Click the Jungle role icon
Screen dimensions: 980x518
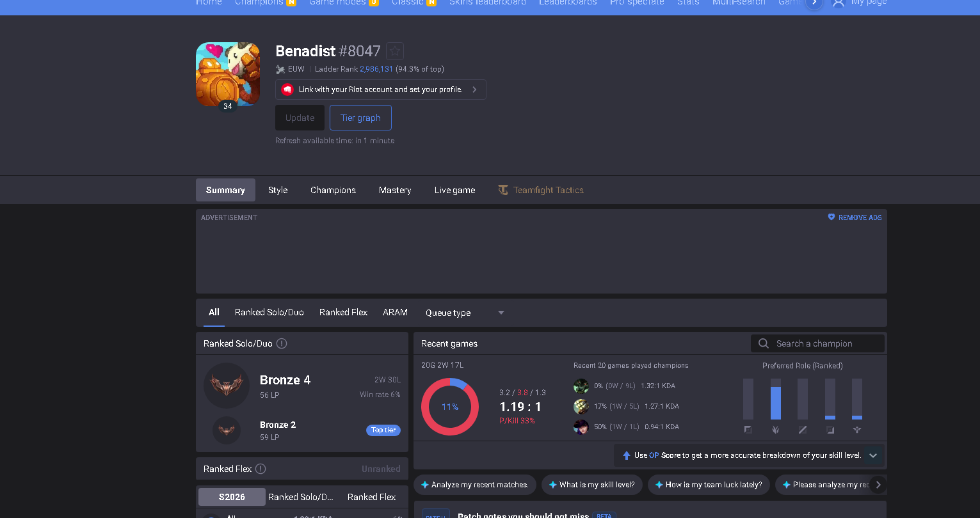[776, 430]
